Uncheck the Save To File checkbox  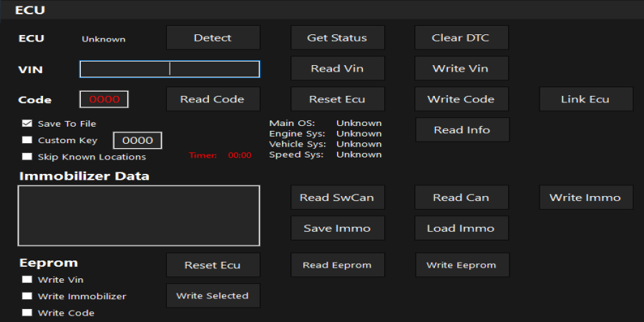click(x=27, y=124)
